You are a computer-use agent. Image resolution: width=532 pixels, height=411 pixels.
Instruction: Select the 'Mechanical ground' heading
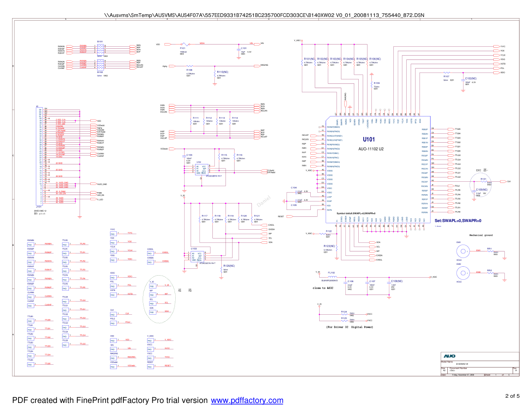[x=481, y=235]
